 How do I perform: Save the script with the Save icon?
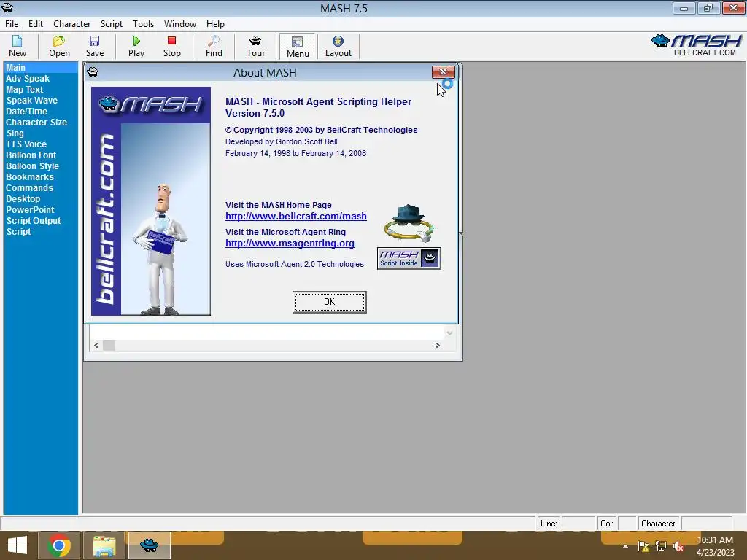pos(94,46)
